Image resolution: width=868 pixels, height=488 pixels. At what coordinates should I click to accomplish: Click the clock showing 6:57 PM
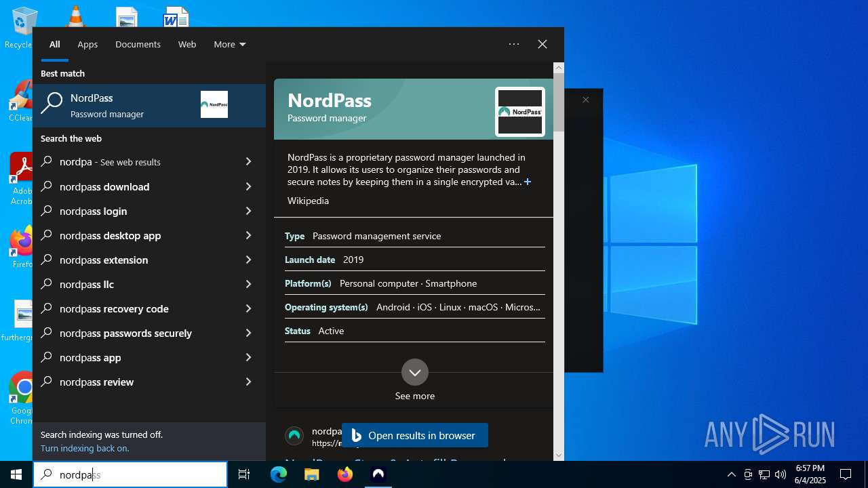tap(810, 474)
